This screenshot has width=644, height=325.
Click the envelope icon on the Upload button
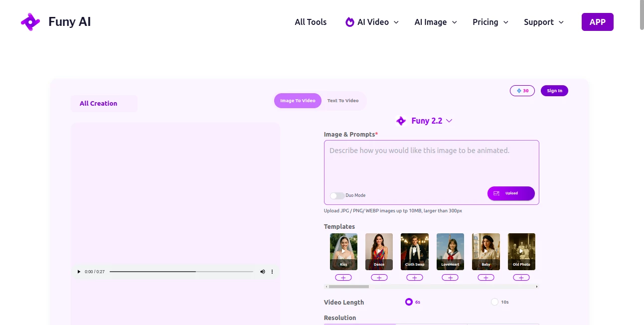[x=496, y=193]
